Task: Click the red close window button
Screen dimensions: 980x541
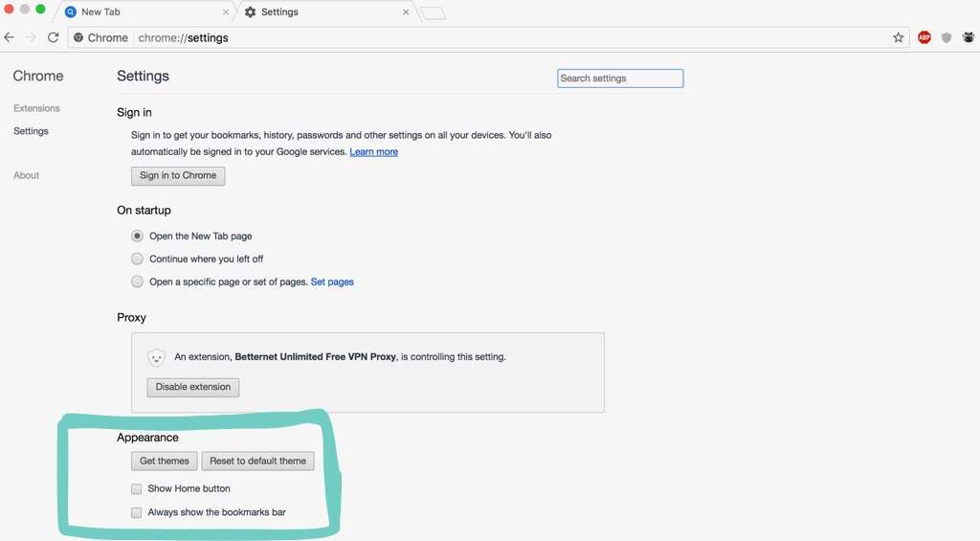Action: [x=9, y=10]
